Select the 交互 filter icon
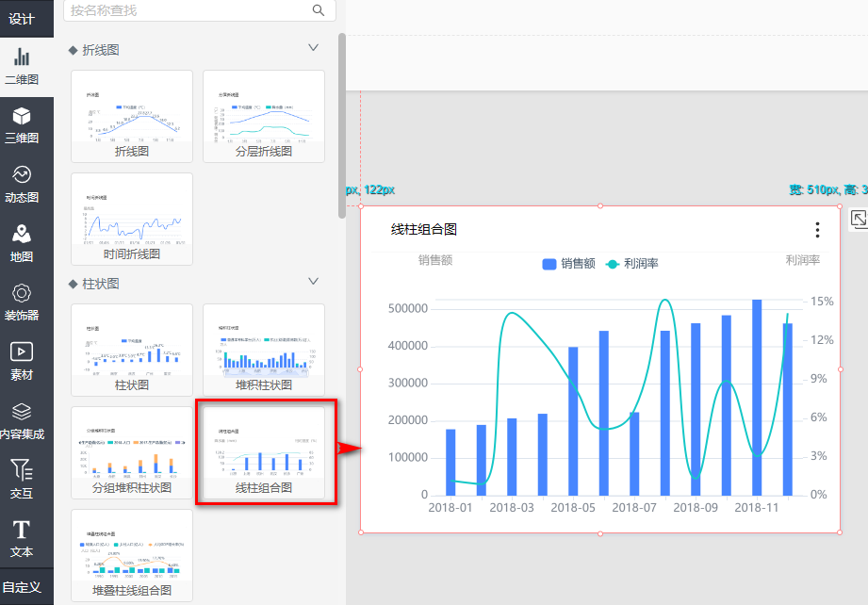Image resolution: width=868 pixels, height=605 pixels. pyautogui.click(x=21, y=479)
